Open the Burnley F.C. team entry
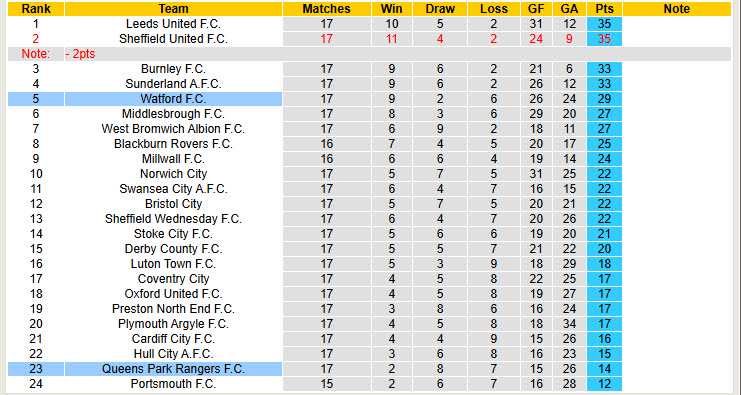Viewport: 741px width, 395px height. [x=173, y=69]
